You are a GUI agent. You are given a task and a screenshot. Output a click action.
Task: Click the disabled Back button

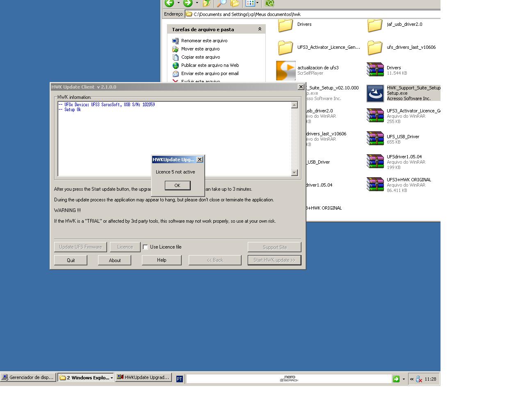[x=215, y=260]
